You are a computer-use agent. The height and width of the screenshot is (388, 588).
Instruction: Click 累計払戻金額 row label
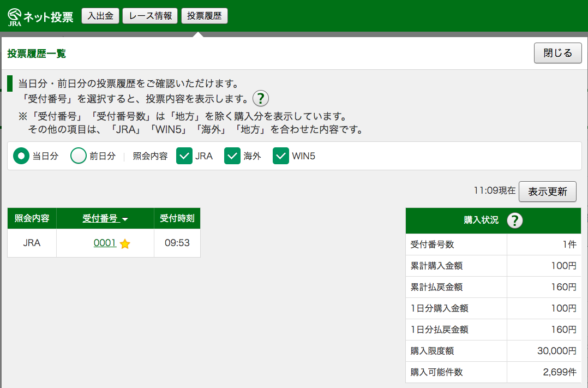[x=436, y=287]
